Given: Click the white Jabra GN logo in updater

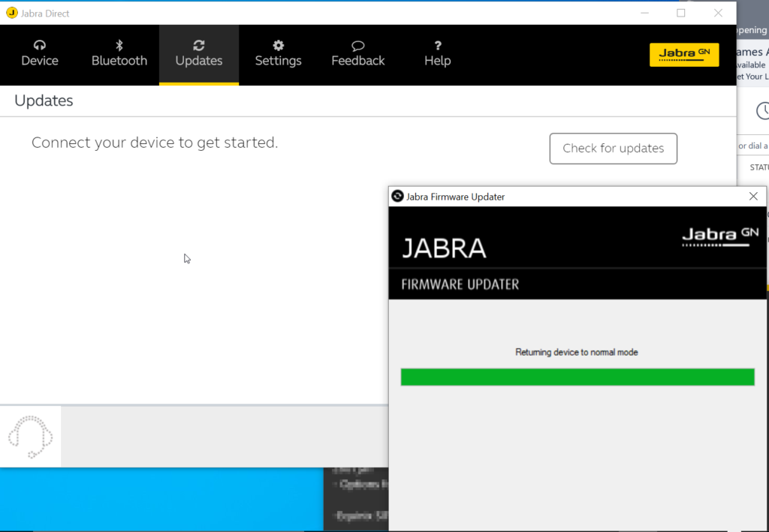Looking at the screenshot, I should (720, 236).
